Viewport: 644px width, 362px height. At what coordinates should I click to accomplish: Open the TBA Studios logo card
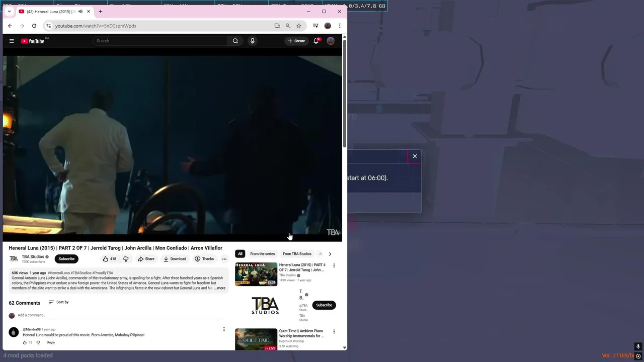pyautogui.click(x=265, y=306)
